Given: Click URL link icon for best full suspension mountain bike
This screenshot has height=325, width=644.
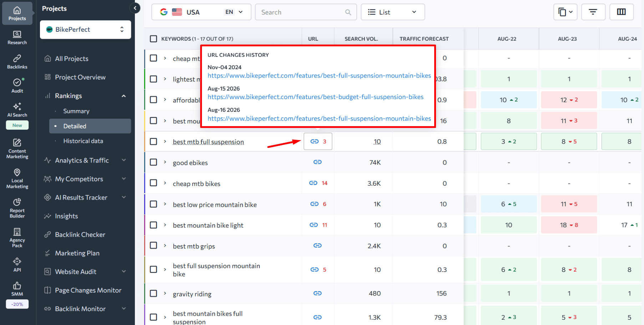Looking at the screenshot, I should click(314, 269).
